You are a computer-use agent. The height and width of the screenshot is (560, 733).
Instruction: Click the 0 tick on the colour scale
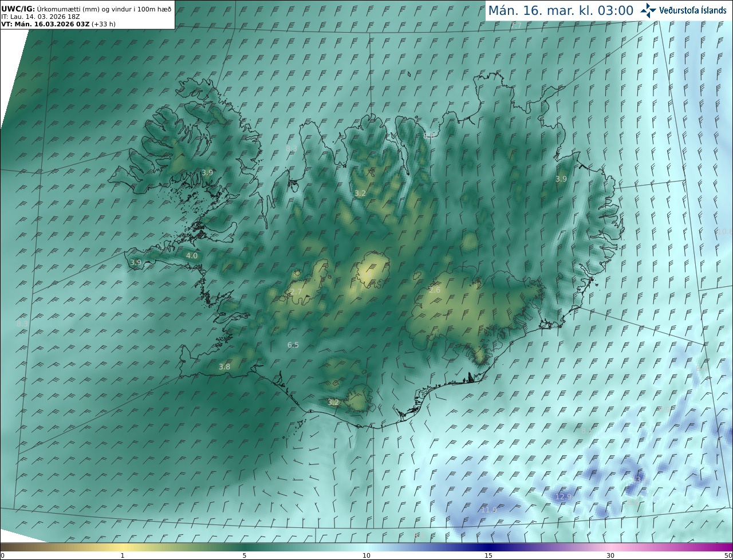coord(2,555)
